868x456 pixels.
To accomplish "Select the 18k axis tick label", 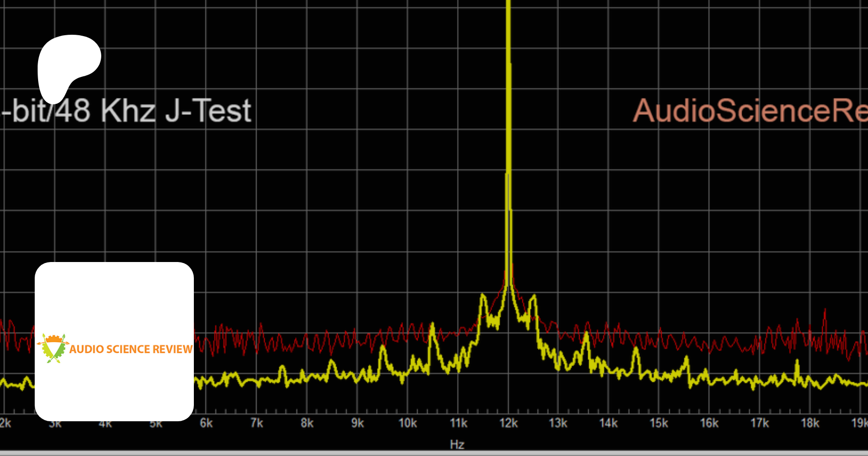I will (x=810, y=423).
